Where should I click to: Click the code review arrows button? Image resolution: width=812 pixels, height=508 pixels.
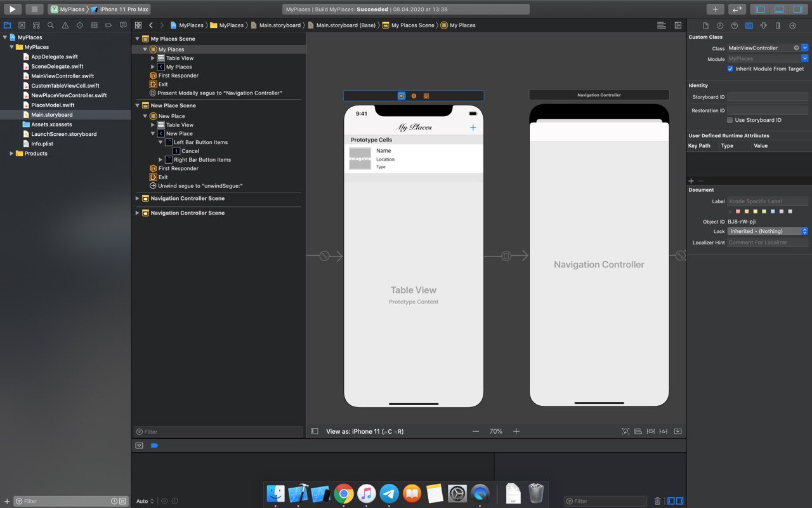click(x=737, y=9)
